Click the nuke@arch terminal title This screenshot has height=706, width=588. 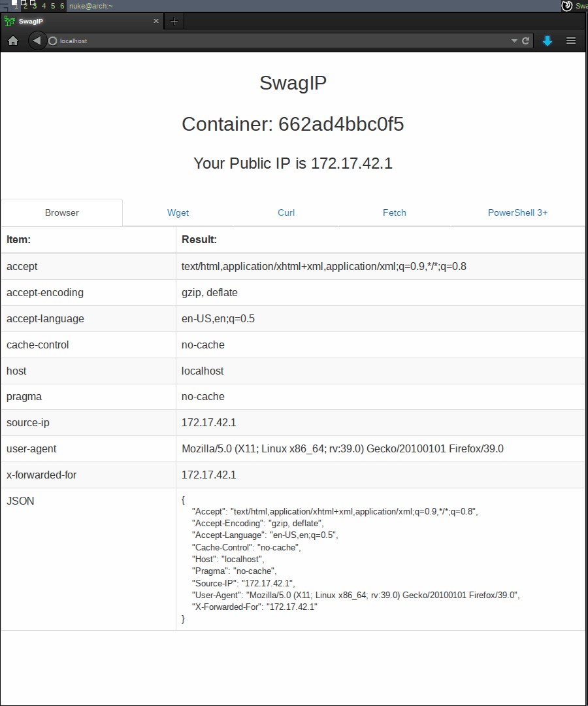(91, 6)
